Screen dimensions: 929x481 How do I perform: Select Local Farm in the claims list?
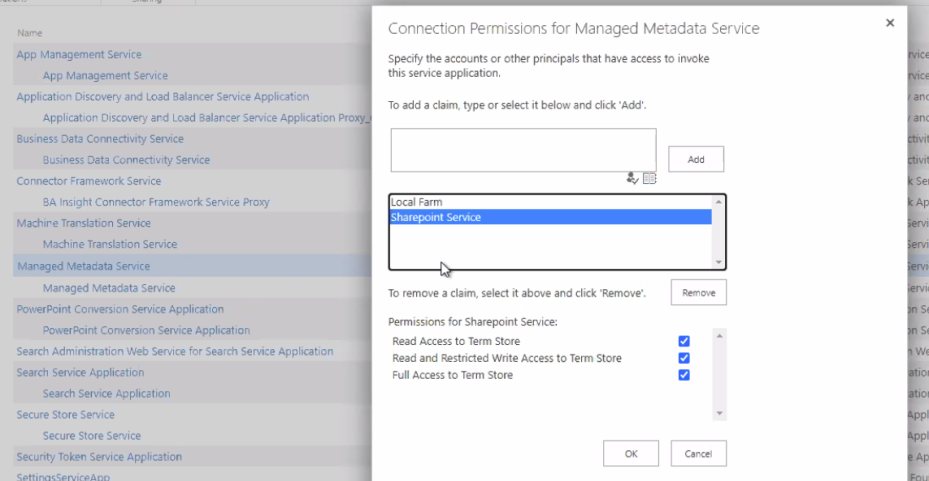(x=416, y=202)
